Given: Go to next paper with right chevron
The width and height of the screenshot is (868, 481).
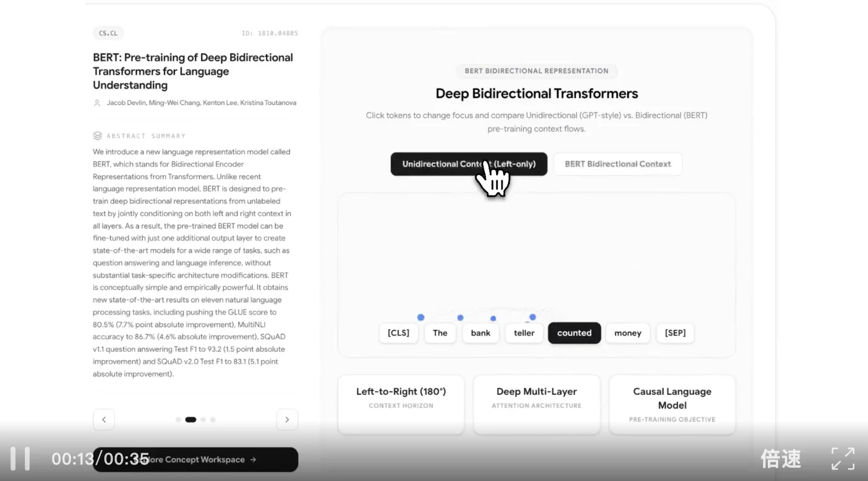Looking at the screenshot, I should pos(287,419).
